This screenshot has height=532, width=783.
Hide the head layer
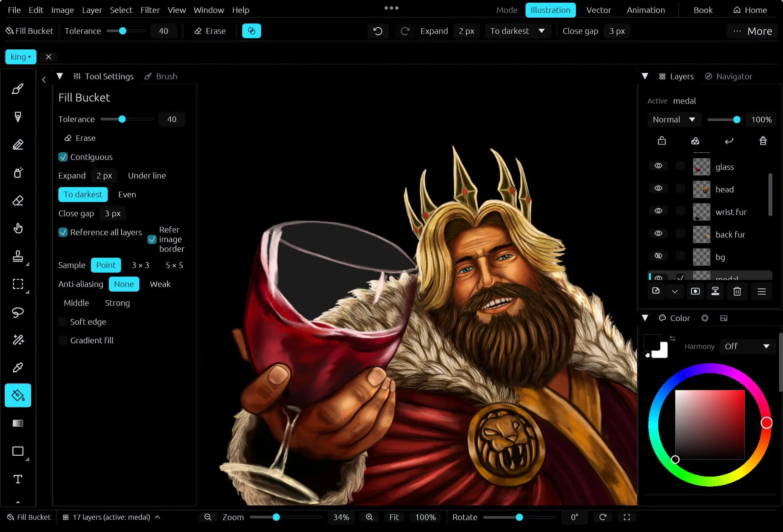pyautogui.click(x=659, y=188)
